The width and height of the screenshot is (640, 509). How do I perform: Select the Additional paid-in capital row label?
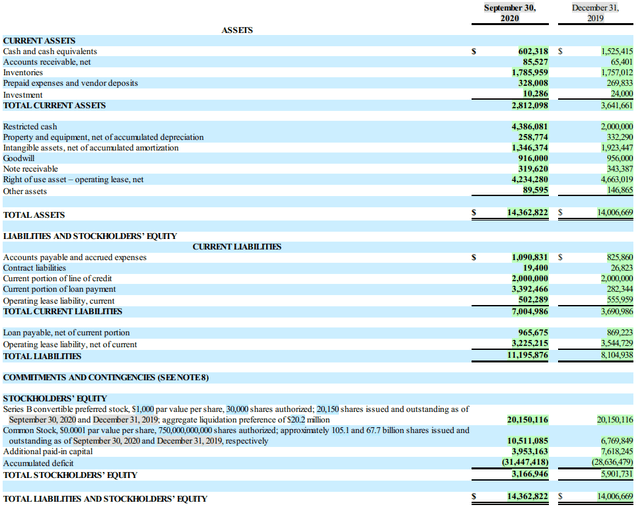[x=46, y=452]
